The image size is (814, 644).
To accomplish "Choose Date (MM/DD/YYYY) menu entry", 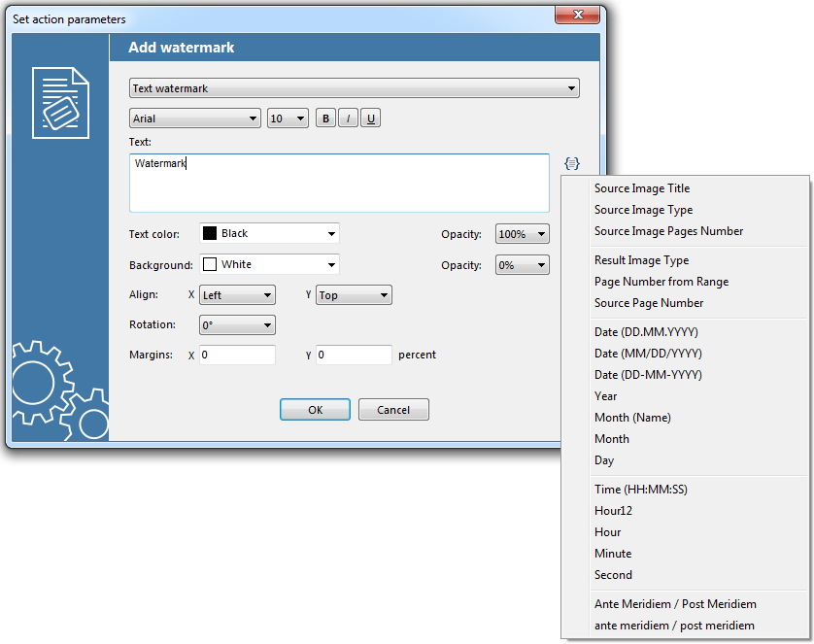I will pyautogui.click(x=648, y=354).
